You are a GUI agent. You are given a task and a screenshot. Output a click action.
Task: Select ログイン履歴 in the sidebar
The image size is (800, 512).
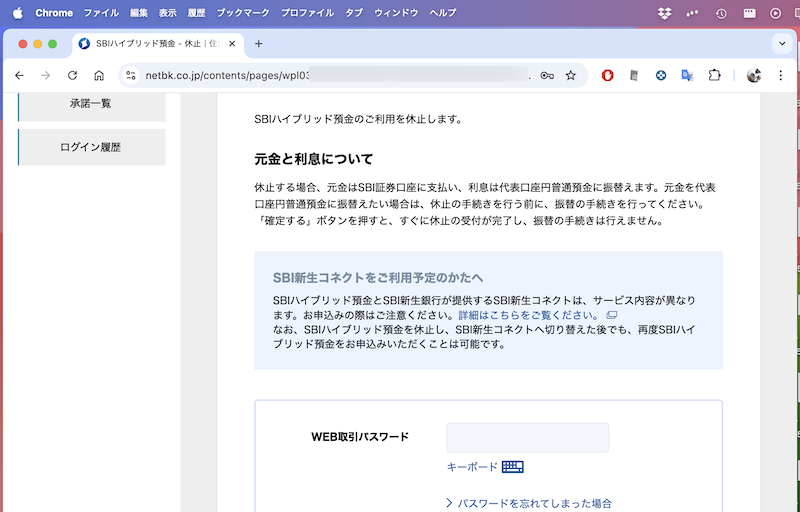(91, 147)
